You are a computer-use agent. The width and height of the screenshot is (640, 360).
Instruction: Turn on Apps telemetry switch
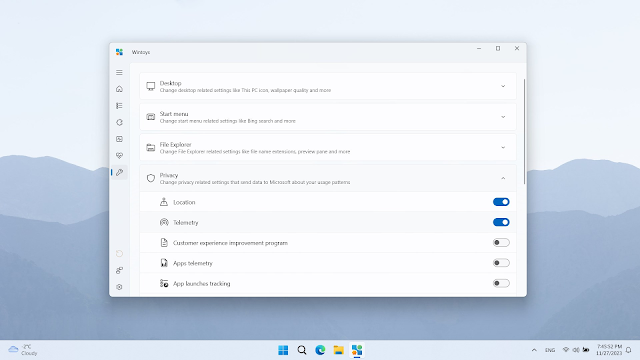(x=501, y=263)
